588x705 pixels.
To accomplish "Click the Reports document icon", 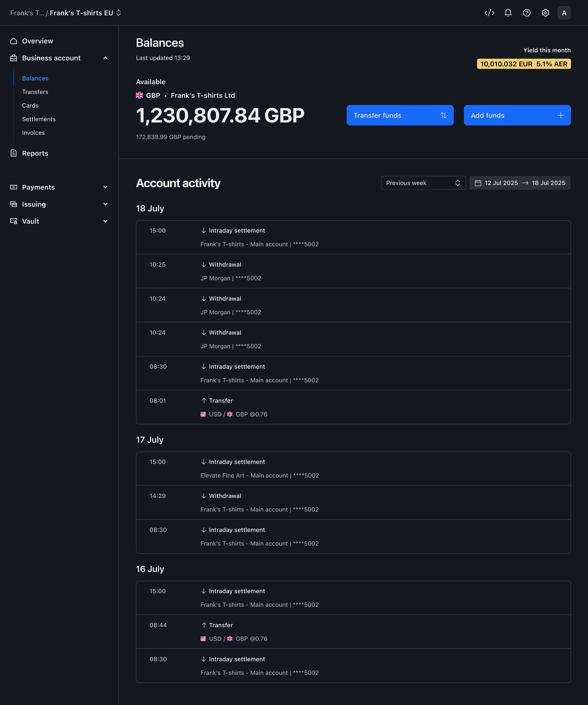I will pyautogui.click(x=13, y=153).
